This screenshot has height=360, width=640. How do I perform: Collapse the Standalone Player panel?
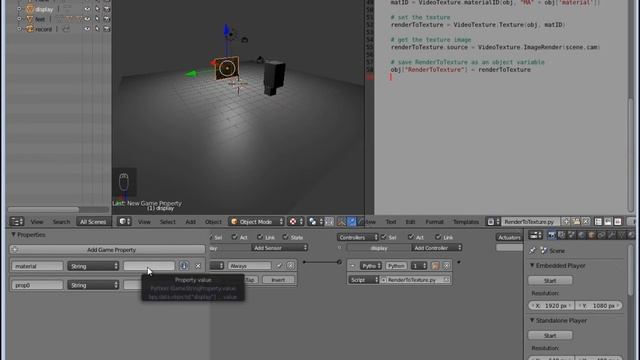click(532, 320)
